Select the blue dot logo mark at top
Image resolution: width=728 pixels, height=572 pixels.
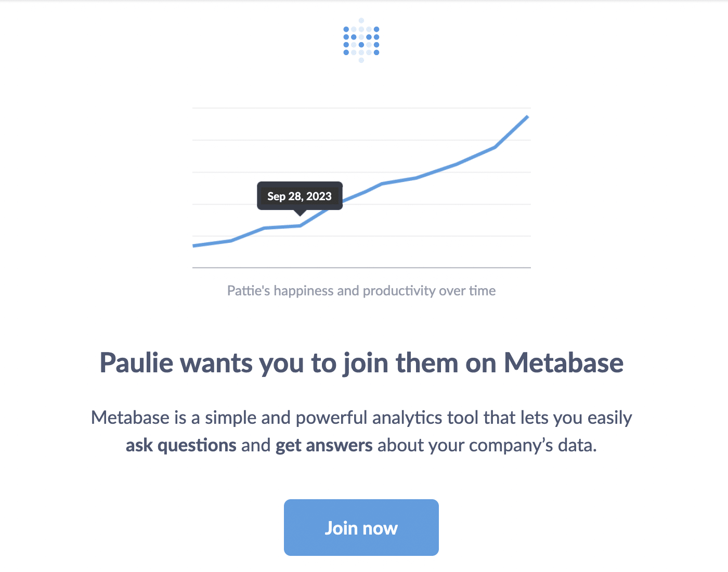coord(361,41)
